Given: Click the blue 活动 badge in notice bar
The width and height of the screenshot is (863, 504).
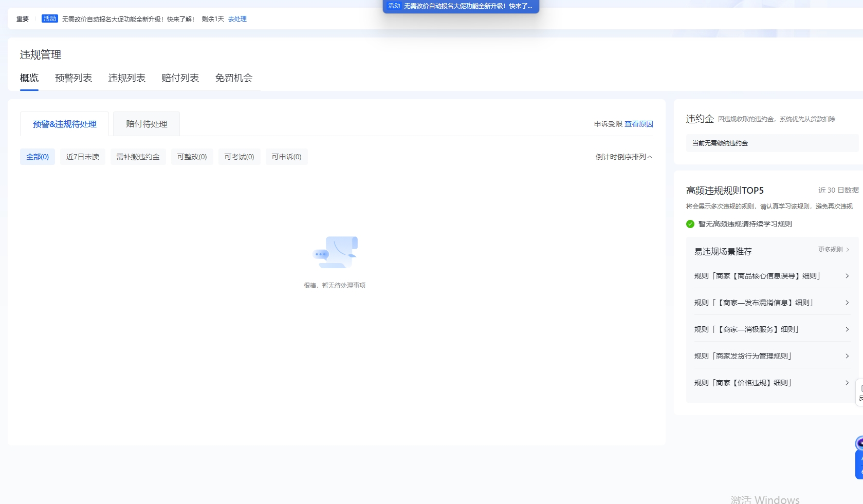Looking at the screenshot, I should (50, 19).
